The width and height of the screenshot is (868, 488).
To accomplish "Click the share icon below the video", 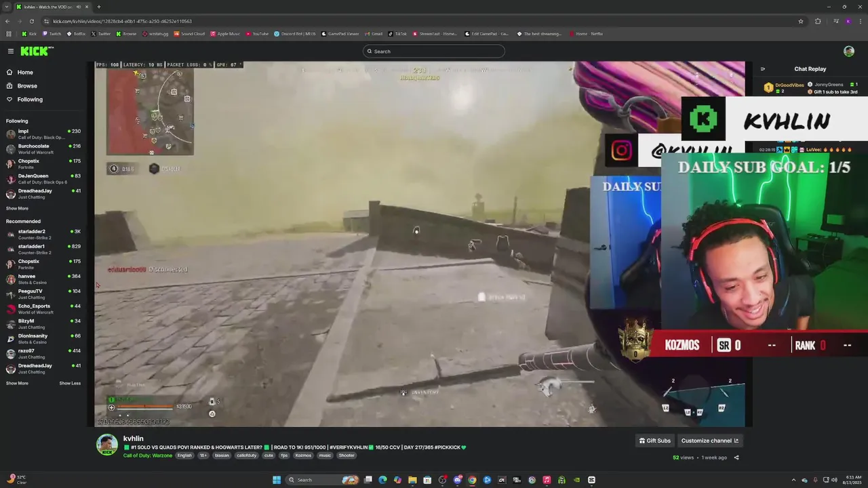I will point(736,457).
